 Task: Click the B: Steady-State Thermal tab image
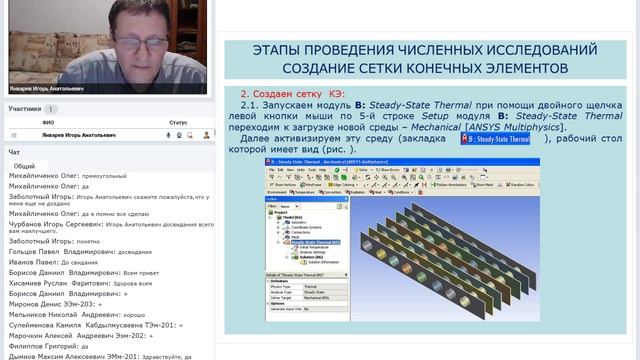[495, 139]
